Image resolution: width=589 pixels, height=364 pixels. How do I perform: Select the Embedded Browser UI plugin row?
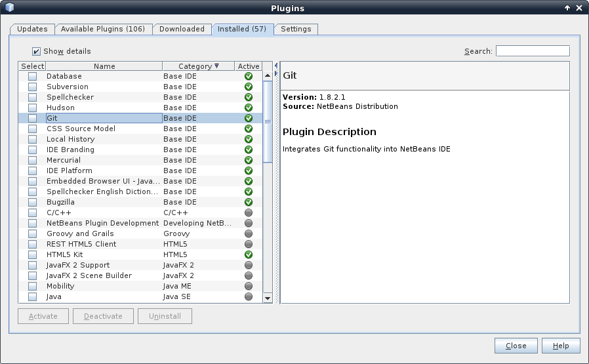pos(140,181)
